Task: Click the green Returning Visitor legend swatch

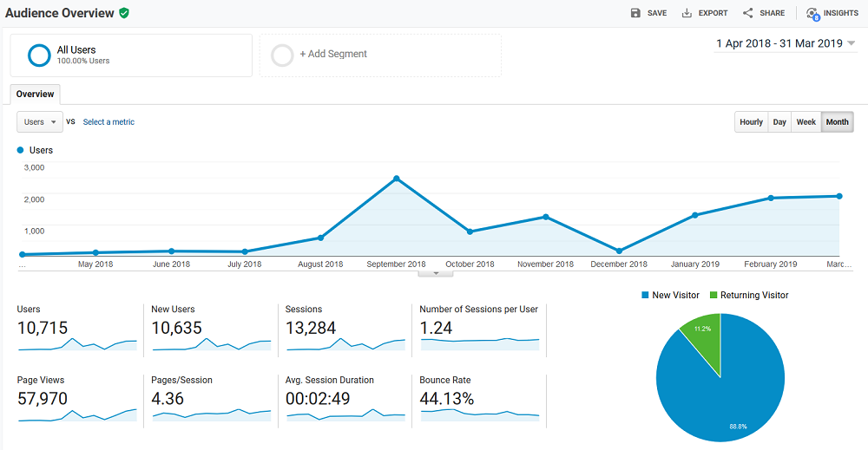Action: click(713, 295)
